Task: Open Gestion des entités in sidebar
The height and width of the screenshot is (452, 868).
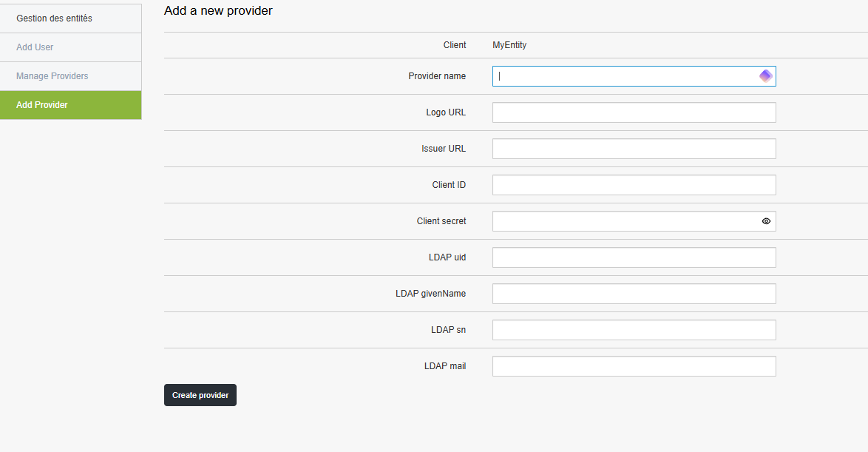Action: point(54,18)
